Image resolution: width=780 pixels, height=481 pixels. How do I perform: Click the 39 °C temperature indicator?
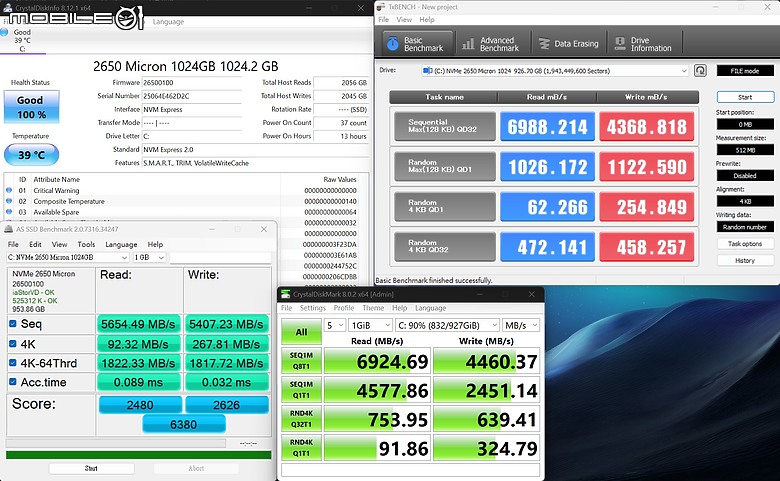[x=31, y=155]
